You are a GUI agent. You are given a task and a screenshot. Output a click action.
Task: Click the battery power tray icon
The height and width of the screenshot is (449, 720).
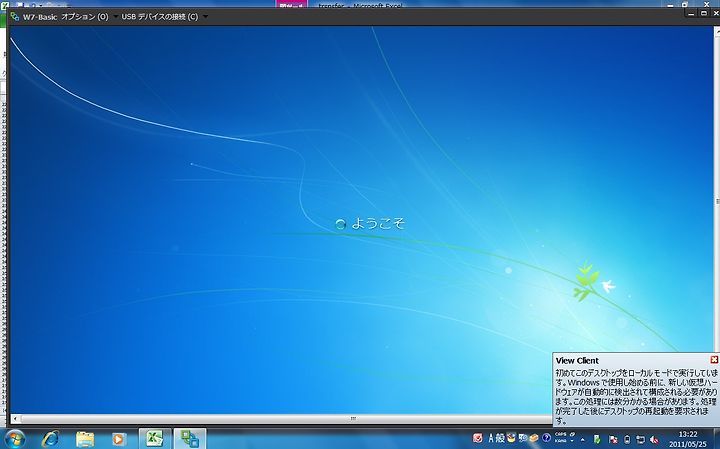point(627,439)
